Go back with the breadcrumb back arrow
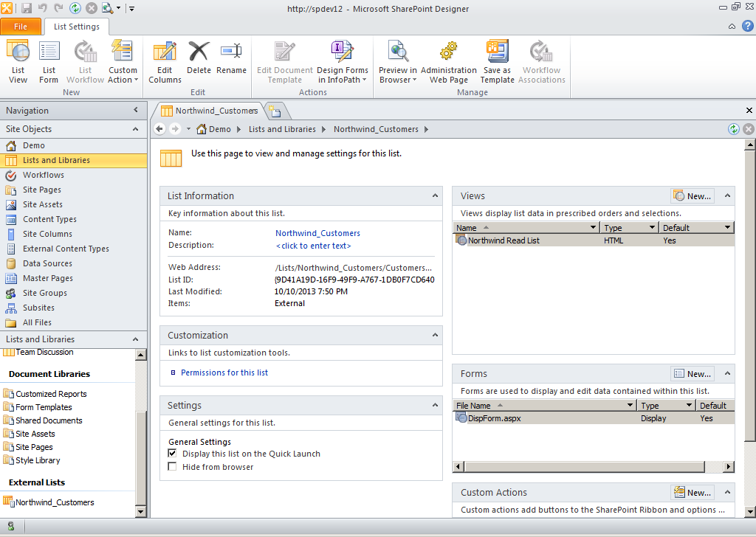Viewport: 756px width, 537px height. click(x=159, y=129)
